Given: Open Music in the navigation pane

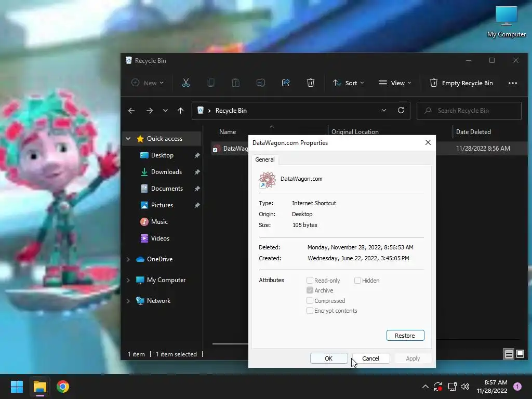Looking at the screenshot, I should click(x=159, y=222).
